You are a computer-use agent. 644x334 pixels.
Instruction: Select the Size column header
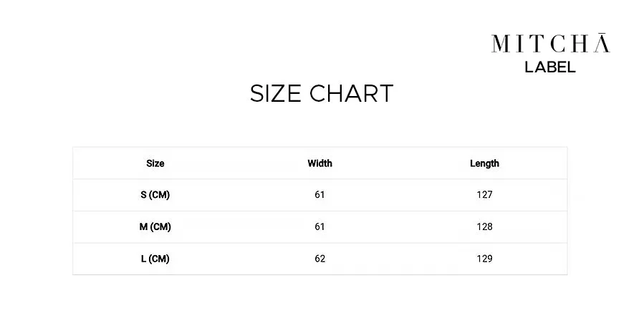coord(155,163)
